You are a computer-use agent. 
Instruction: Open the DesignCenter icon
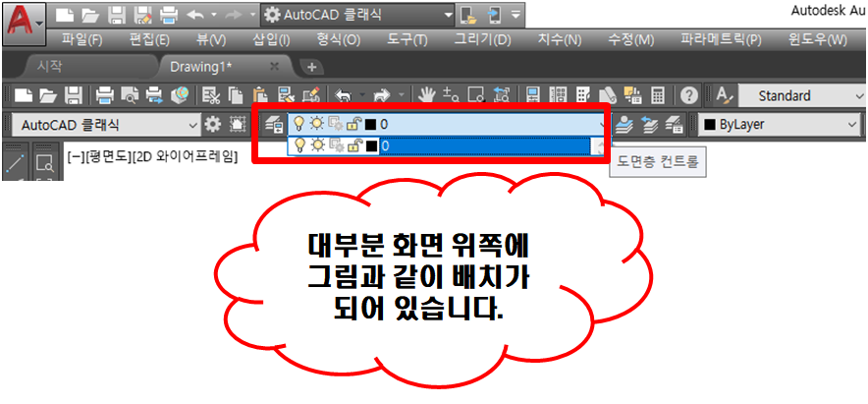[x=558, y=96]
